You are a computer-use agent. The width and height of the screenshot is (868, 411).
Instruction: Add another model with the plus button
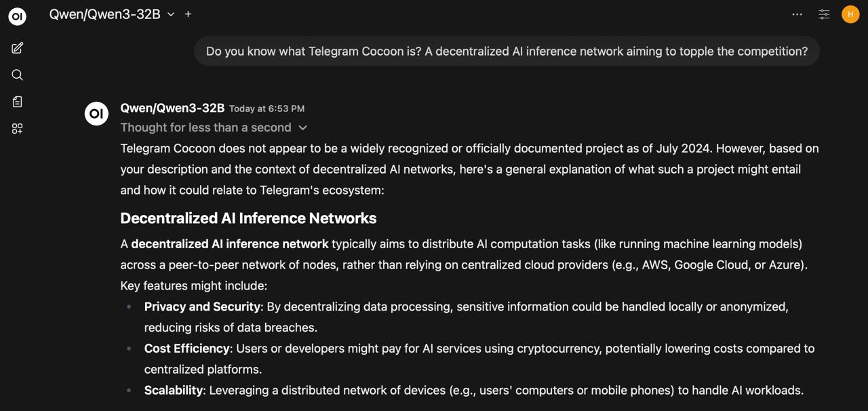pos(188,14)
